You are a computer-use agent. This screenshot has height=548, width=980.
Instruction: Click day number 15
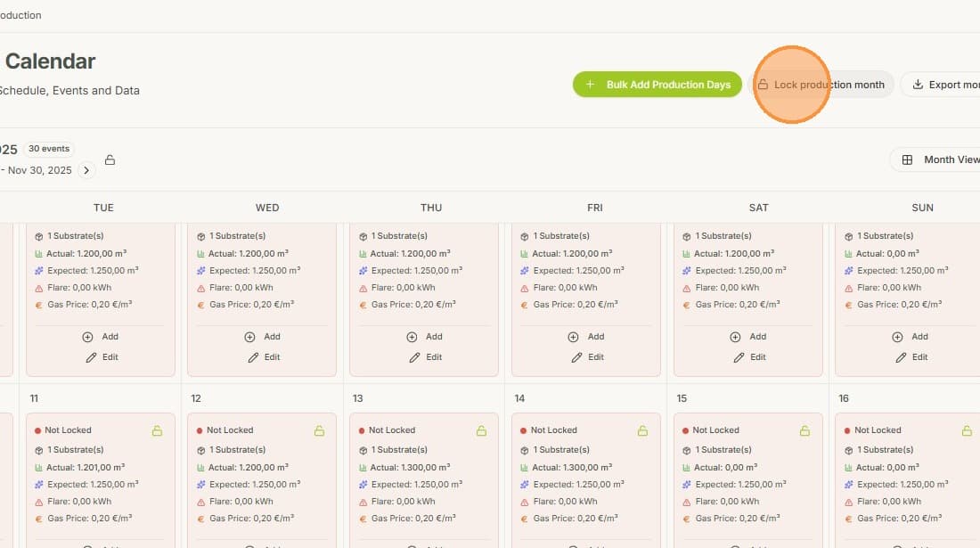click(682, 398)
